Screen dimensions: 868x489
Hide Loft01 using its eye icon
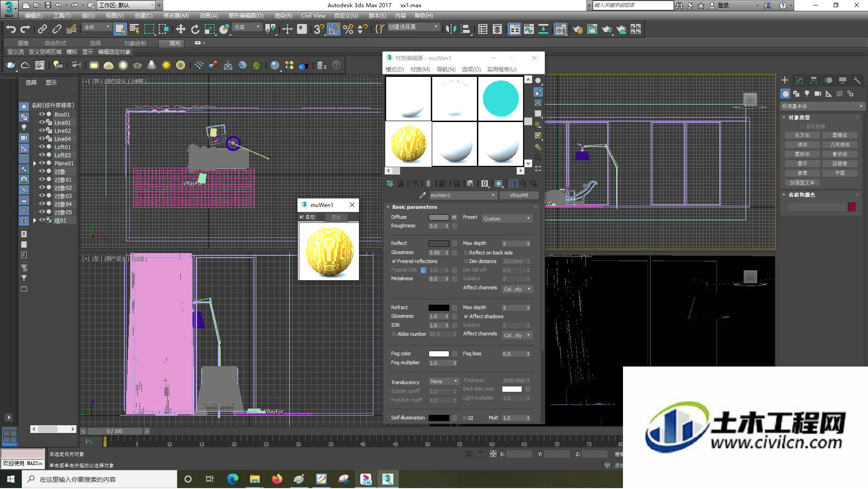[42, 147]
